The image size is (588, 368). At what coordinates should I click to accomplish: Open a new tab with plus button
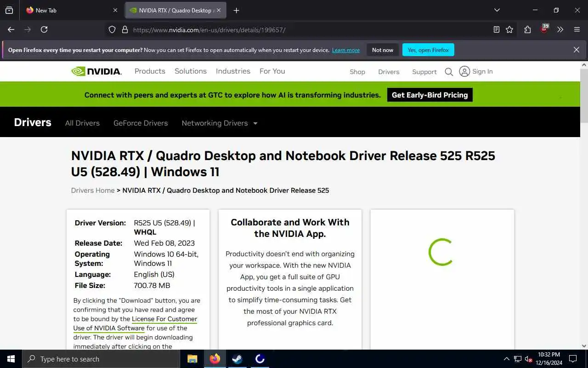coord(236,10)
